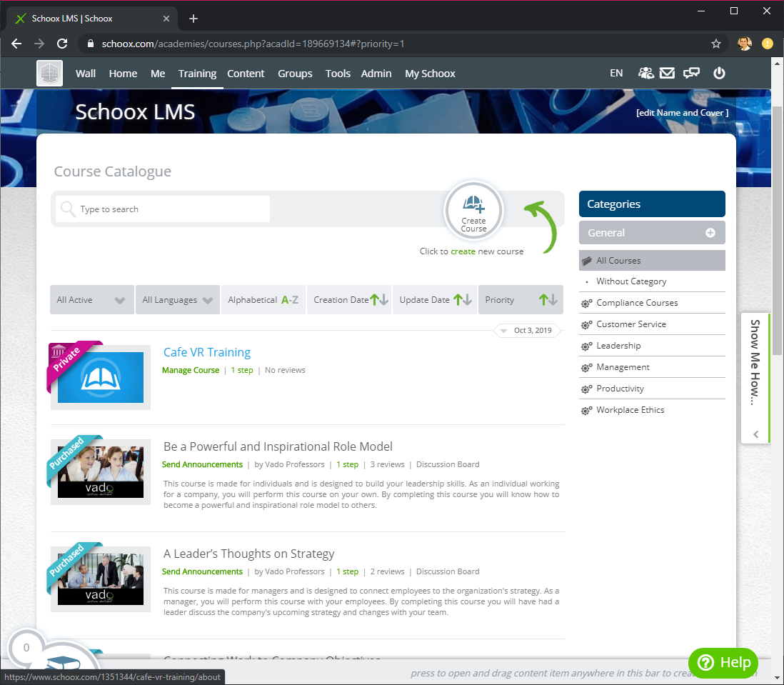Open the content tray counter circle

[26, 648]
